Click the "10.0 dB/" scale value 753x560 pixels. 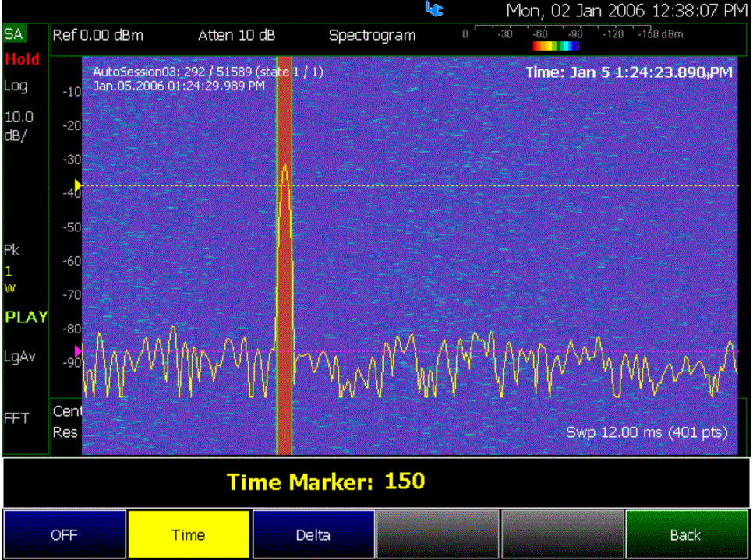tap(19, 126)
